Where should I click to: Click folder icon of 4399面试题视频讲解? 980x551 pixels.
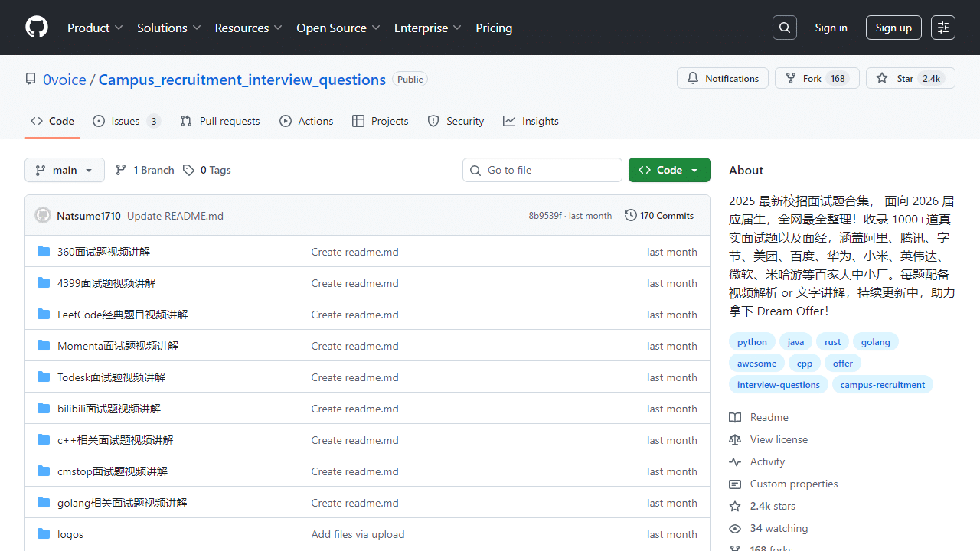point(44,283)
